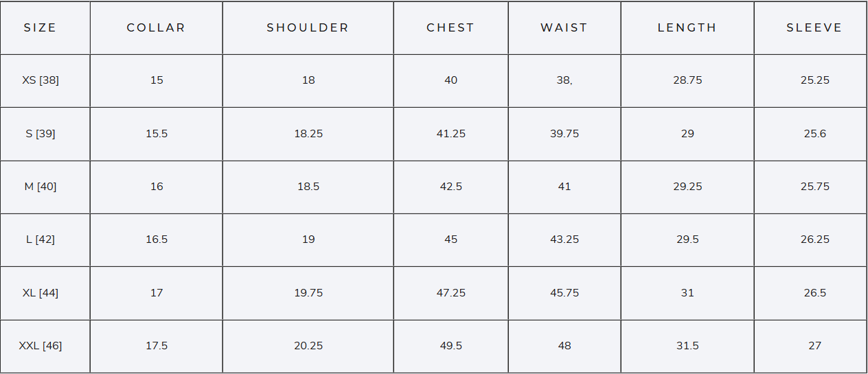The height and width of the screenshot is (374, 868).
Task: Click the L [42] size label
Action: [x=41, y=239]
